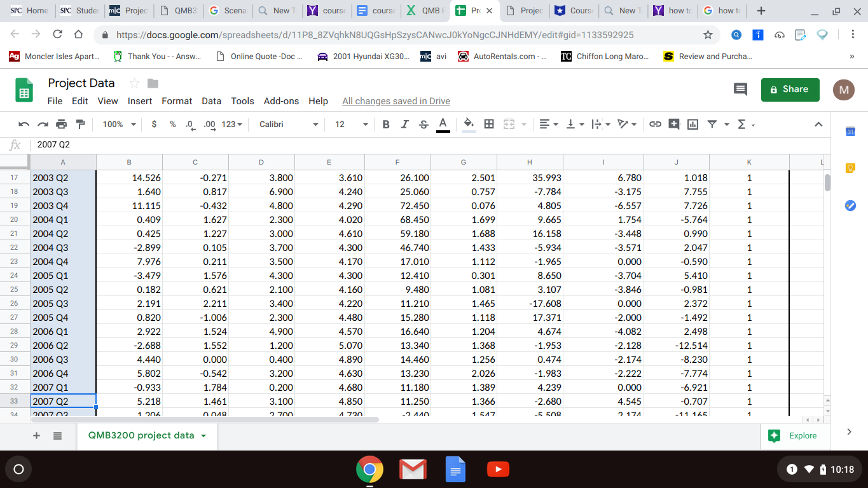Viewport: 868px width, 488px height.
Task: Open a new browser tab
Action: pos(762,11)
